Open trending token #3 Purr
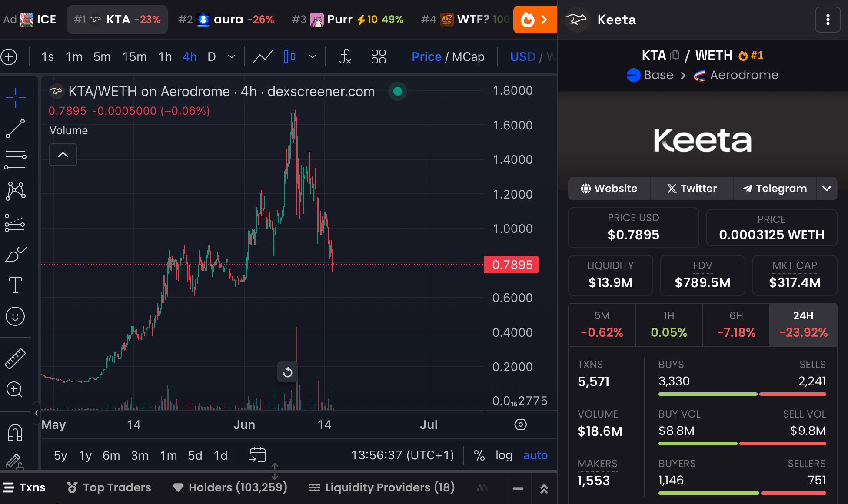848x504 pixels. [347, 20]
